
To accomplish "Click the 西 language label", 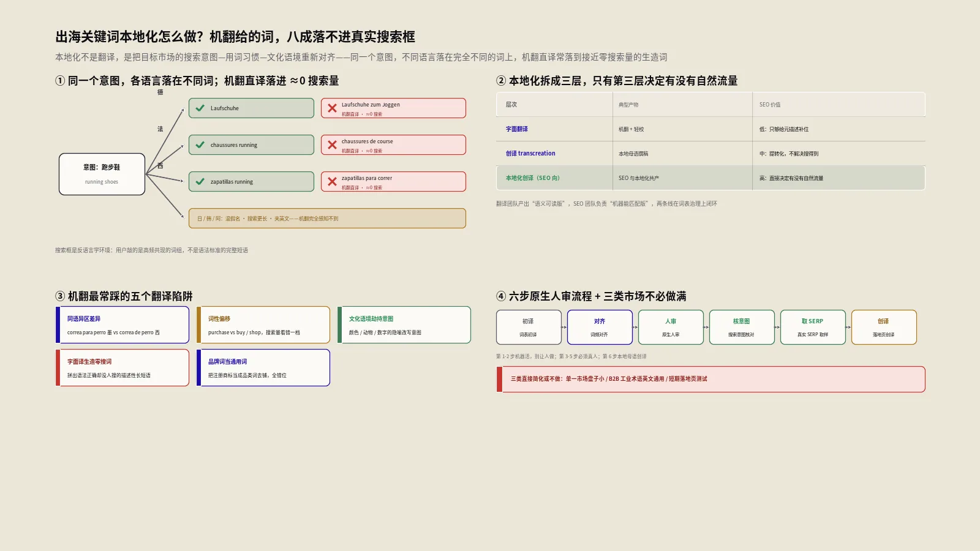I will pos(160,166).
